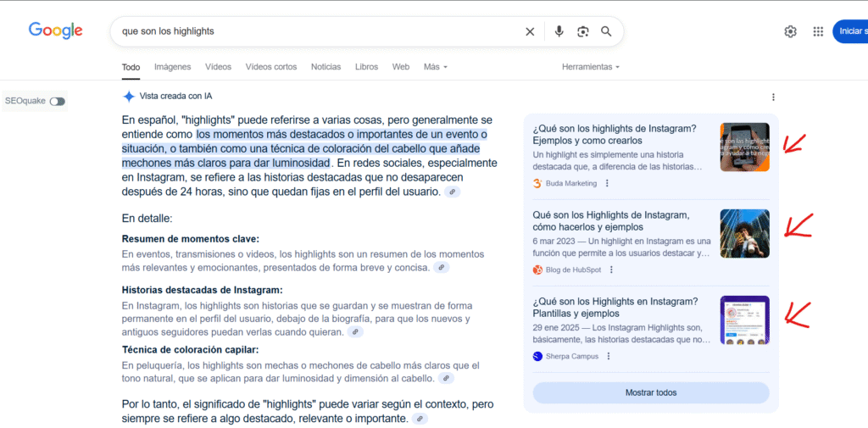Viewport: 868px width, 428px height.
Task: Click the Buda Marketing favicon
Action: coord(537,183)
